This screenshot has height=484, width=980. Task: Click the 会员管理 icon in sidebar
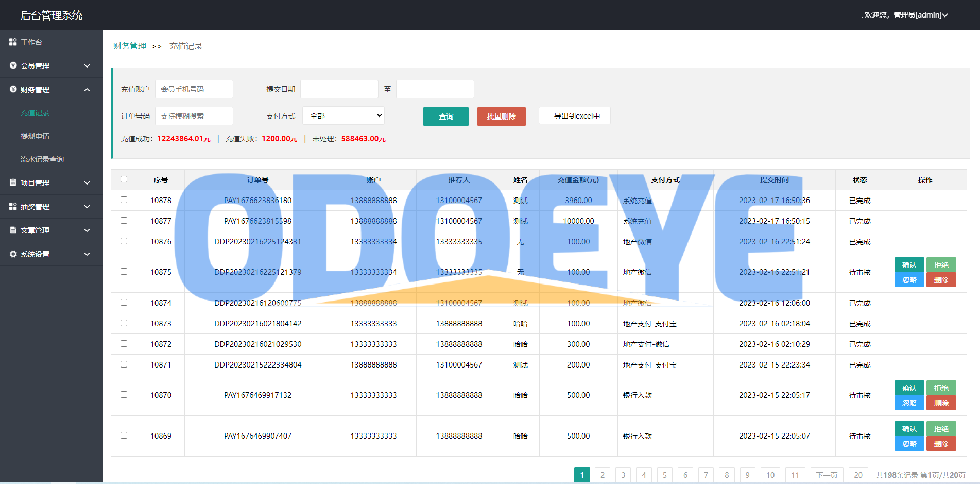(13, 65)
